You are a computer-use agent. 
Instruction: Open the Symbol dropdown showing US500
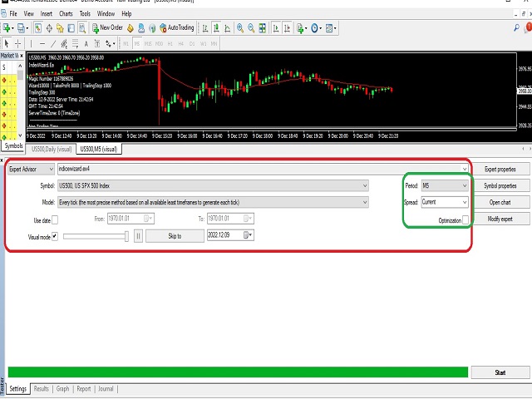[213, 185]
